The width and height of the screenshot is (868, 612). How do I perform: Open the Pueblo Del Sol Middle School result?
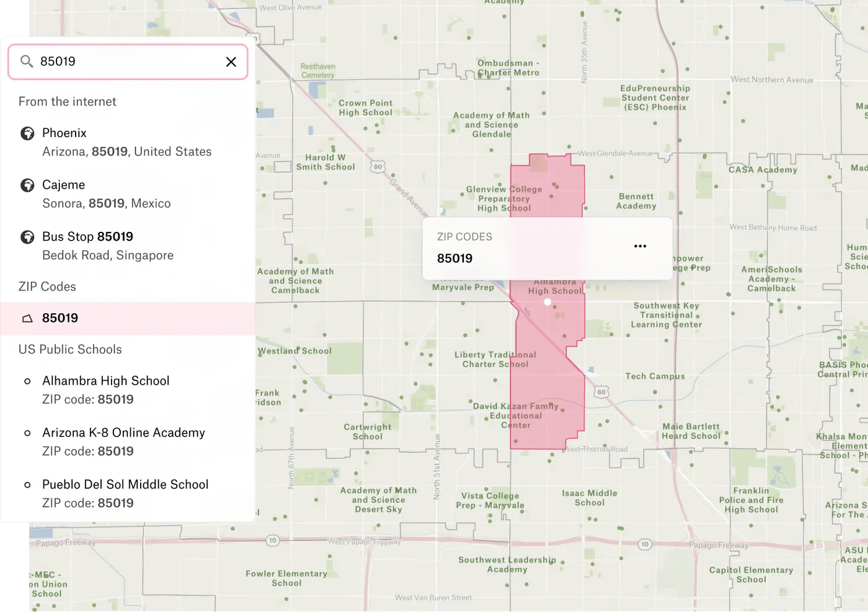click(128, 494)
